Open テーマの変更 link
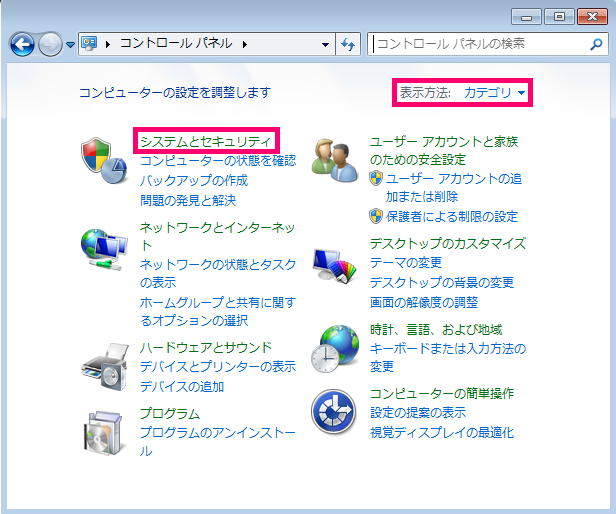This screenshot has width=616, height=514. tap(406, 262)
